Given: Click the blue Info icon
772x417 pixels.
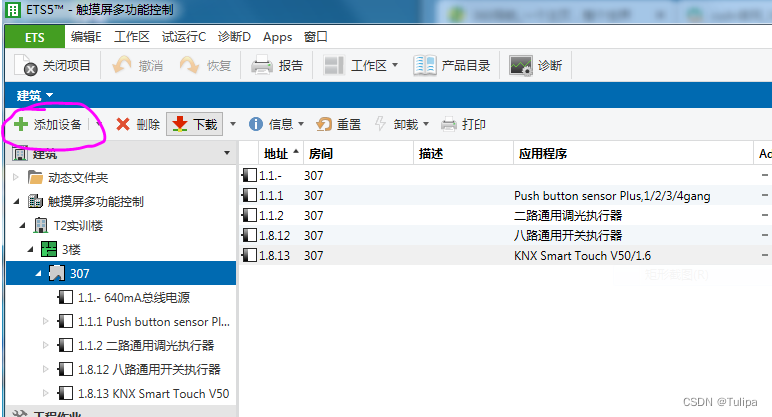Looking at the screenshot, I should [x=256, y=124].
